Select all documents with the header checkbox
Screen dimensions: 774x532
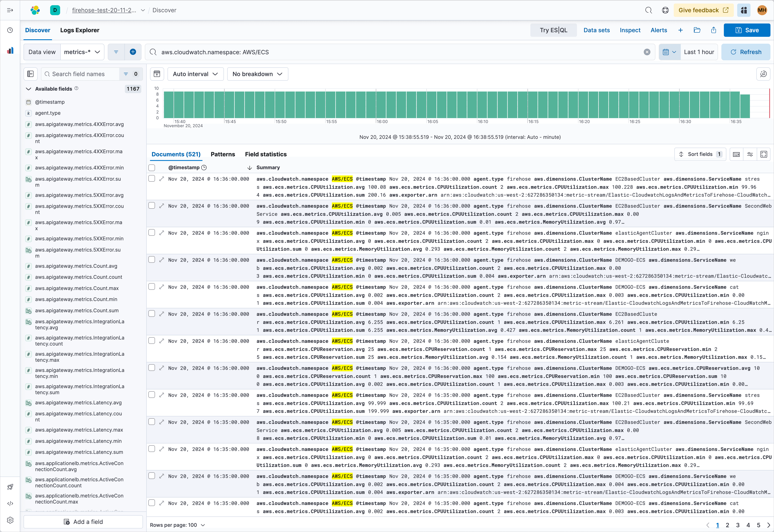click(152, 168)
